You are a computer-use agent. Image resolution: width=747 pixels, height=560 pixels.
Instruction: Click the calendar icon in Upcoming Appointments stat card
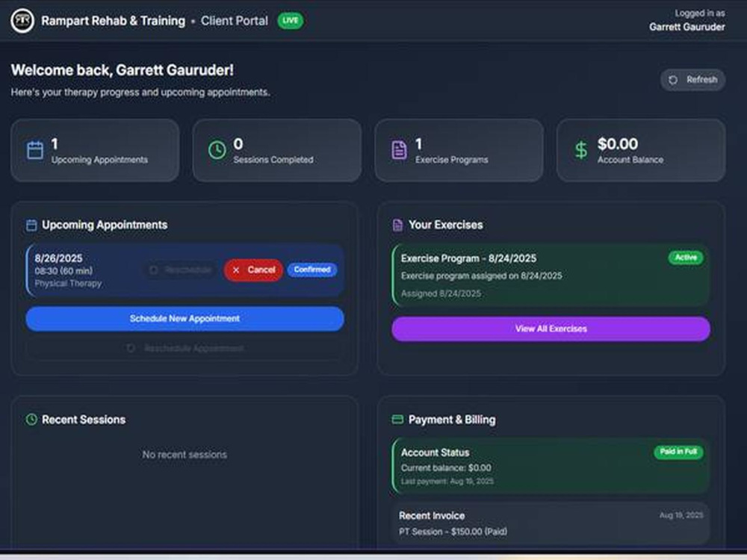point(35,150)
